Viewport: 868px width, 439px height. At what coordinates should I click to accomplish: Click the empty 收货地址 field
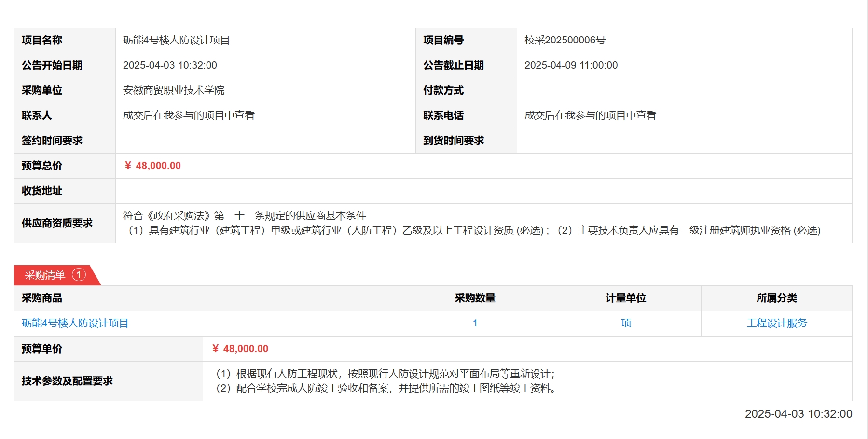[483, 191]
